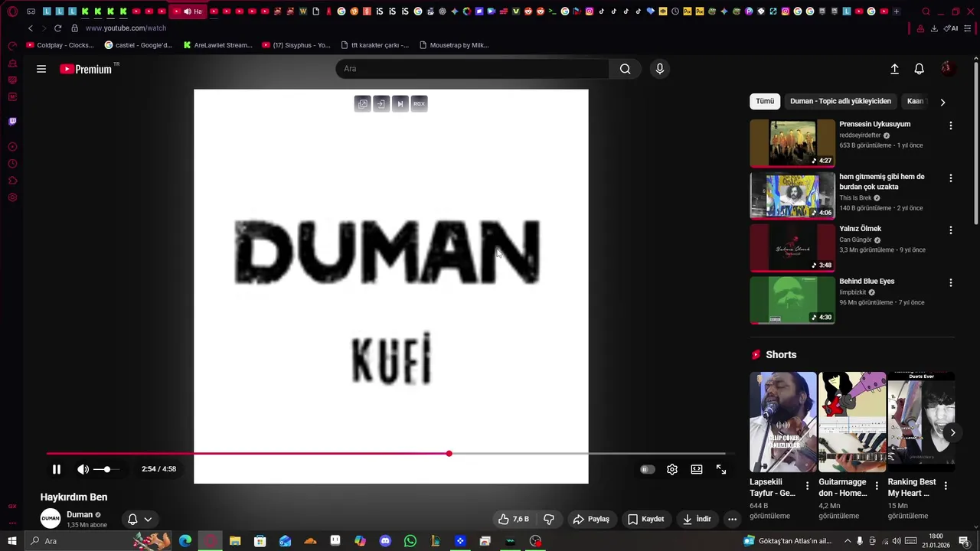Open AreLawliet Stream bookmark

(217, 45)
